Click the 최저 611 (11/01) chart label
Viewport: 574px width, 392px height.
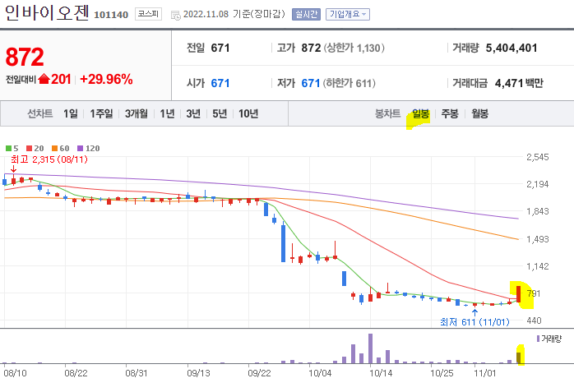474,322
